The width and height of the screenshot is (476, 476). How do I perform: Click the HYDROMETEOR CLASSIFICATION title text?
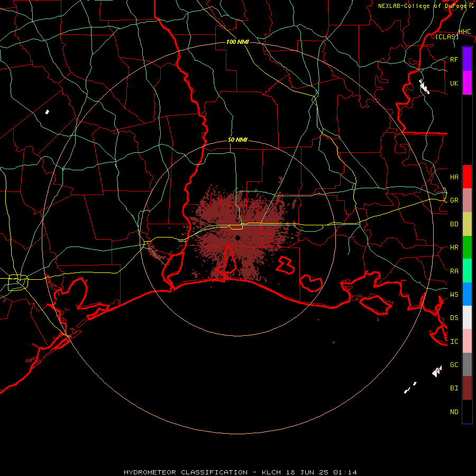pos(185,472)
